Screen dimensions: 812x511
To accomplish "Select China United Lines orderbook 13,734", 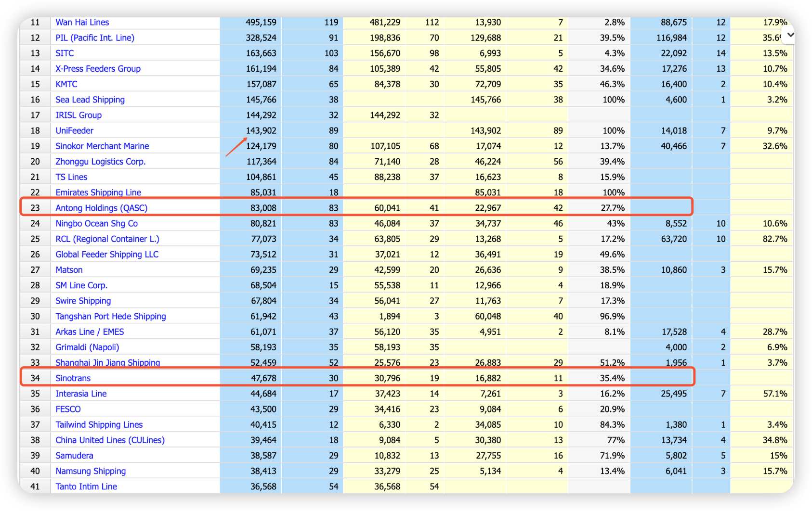I will point(674,440).
